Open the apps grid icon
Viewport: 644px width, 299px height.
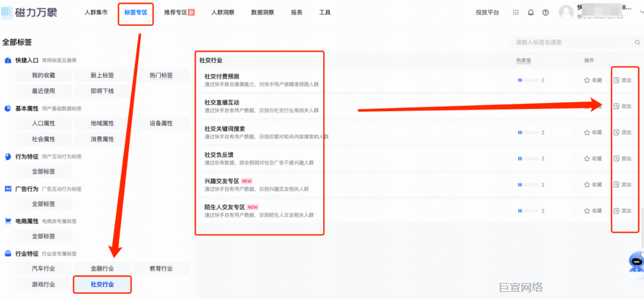(516, 13)
